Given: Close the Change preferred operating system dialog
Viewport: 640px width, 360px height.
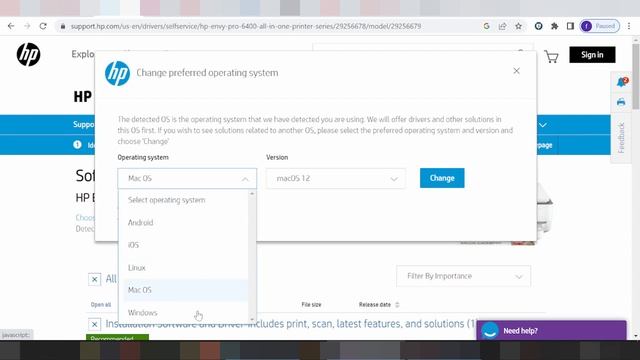Looking at the screenshot, I should [516, 71].
